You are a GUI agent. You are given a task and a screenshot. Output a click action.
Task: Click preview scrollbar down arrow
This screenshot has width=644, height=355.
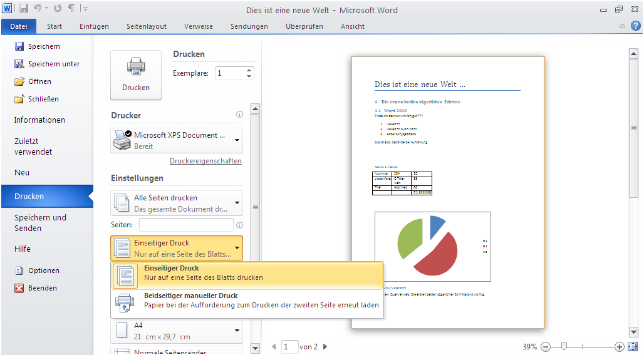tap(633, 332)
